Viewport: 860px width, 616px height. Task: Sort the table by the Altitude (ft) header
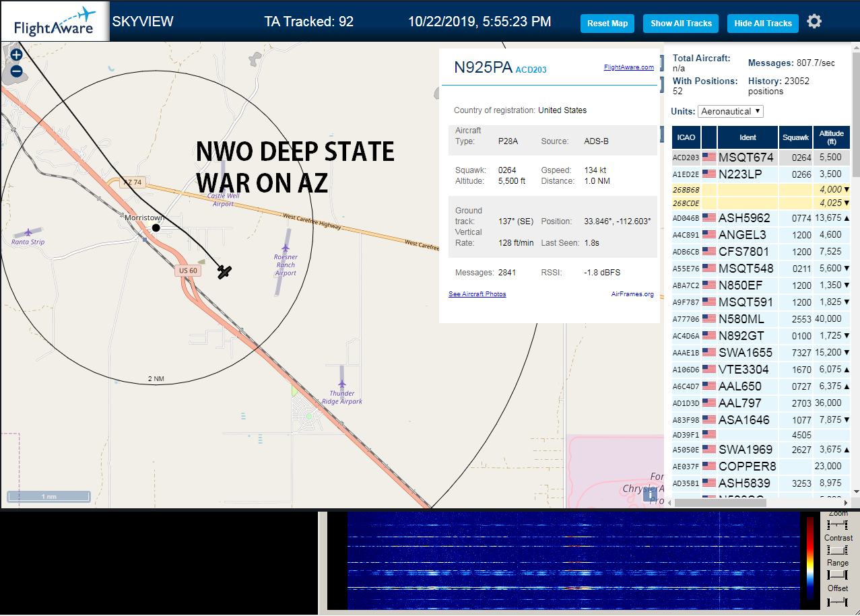pyautogui.click(x=832, y=137)
